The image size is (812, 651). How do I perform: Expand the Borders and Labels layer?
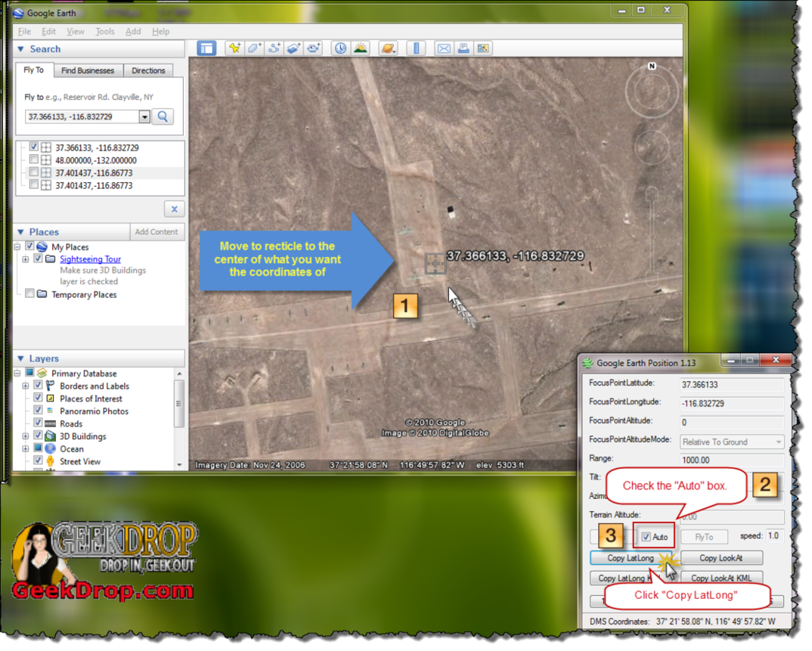coord(26,386)
